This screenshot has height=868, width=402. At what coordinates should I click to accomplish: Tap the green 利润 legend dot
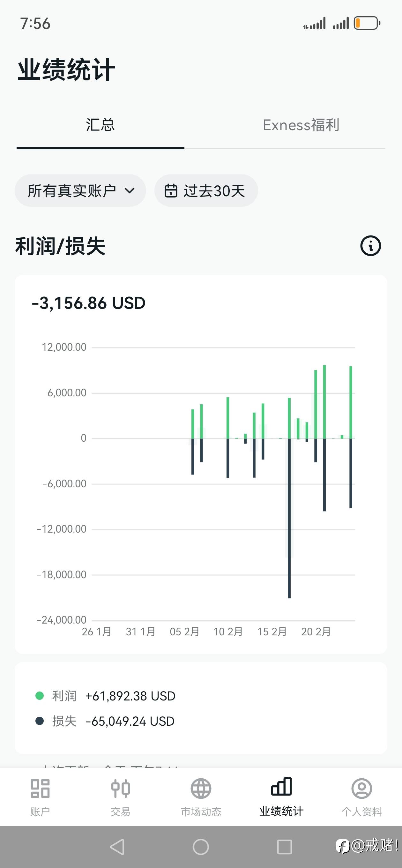click(x=40, y=695)
